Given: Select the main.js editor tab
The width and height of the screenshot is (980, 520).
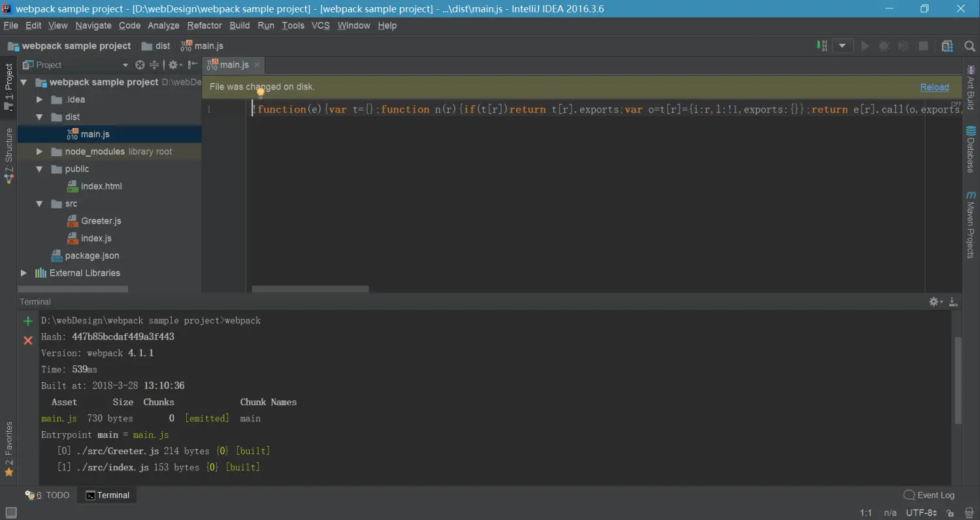Looking at the screenshot, I should [x=233, y=65].
